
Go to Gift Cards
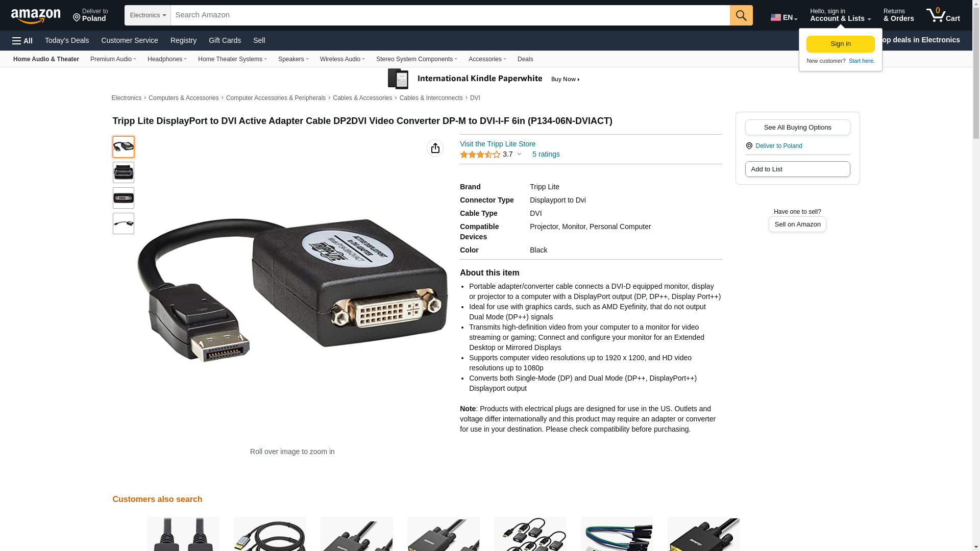tap(225, 40)
